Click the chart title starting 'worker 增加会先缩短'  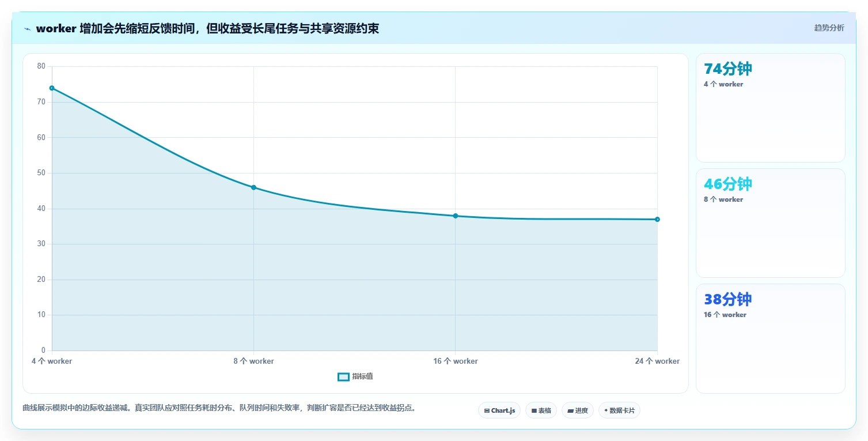pos(207,28)
